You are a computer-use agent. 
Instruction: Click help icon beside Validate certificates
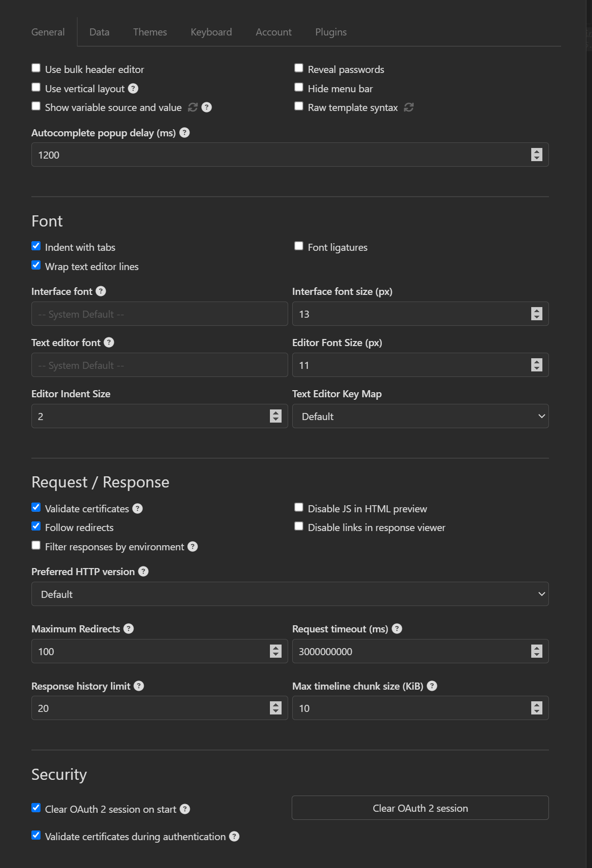coord(138,509)
